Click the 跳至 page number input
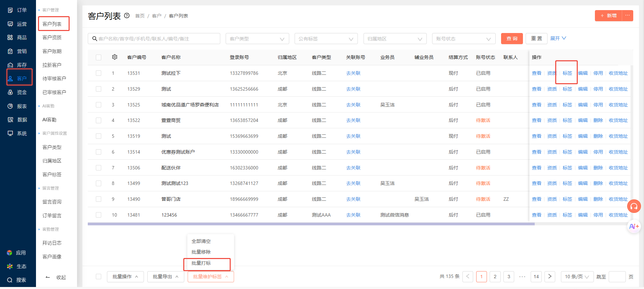 pos(617,277)
